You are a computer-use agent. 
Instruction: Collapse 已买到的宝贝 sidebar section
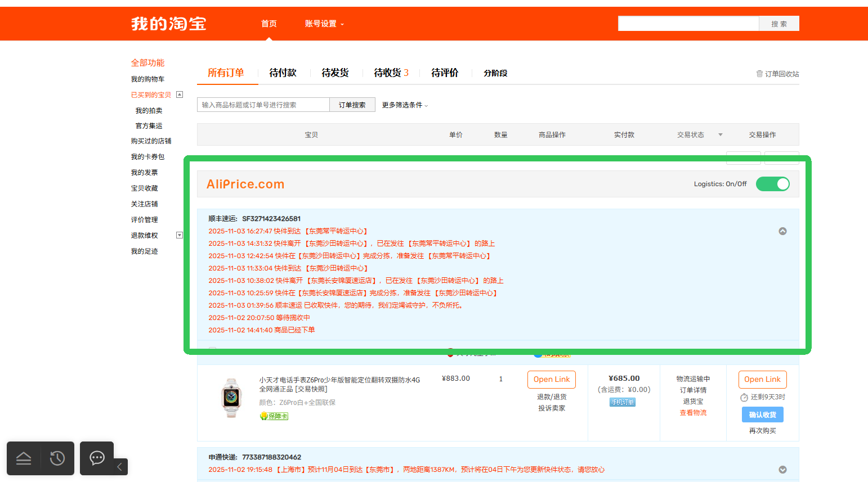click(180, 94)
